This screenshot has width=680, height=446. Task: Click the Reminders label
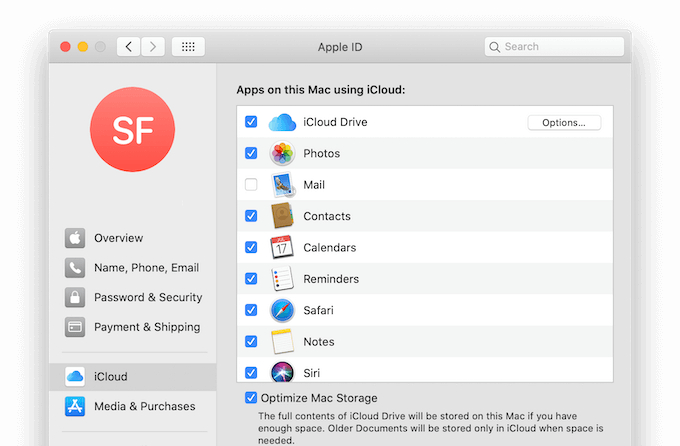pos(331,279)
